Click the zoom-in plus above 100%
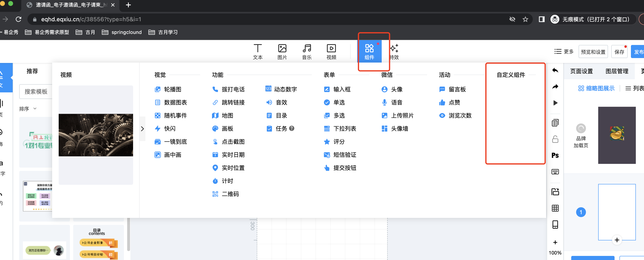This screenshot has height=260, width=644. 555,242
